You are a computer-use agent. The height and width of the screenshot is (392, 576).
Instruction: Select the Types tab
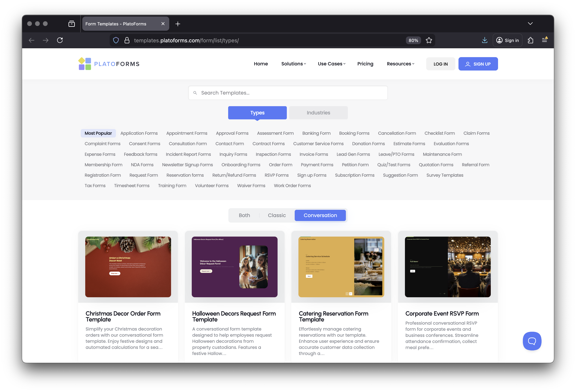point(257,112)
